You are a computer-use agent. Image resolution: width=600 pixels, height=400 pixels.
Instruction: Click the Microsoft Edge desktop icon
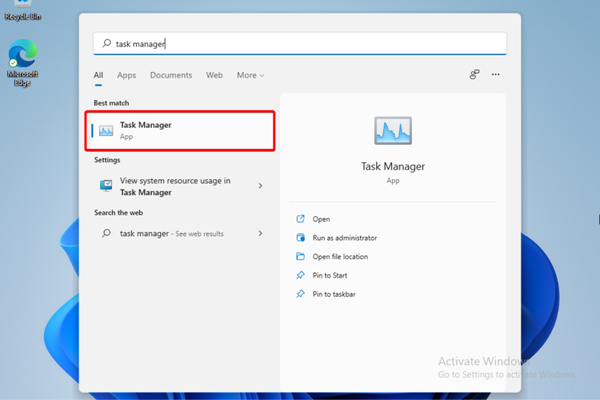(x=22, y=62)
